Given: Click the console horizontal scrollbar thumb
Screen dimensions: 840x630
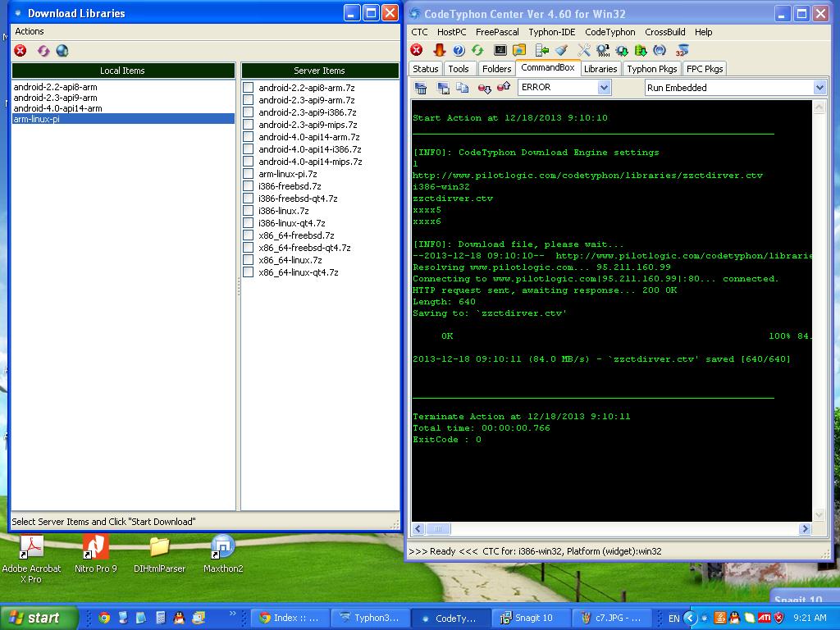Looking at the screenshot, I should pyautogui.click(x=438, y=529).
